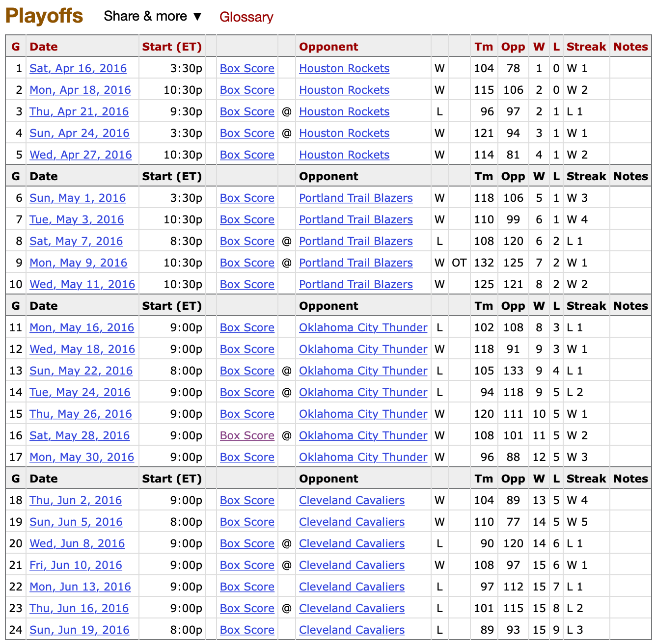Screen dimensions: 656x644
Task: Open Cleveland Cavaliers link in game 22 row
Action: click(352, 587)
